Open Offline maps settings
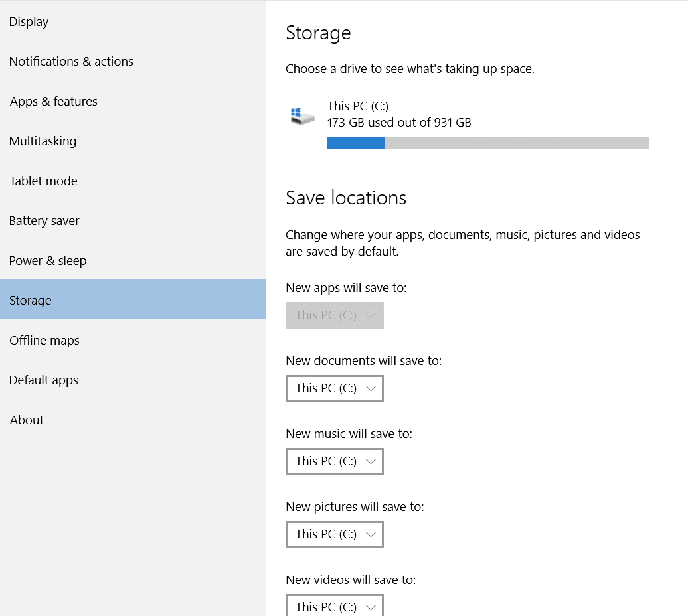 [x=133, y=341]
